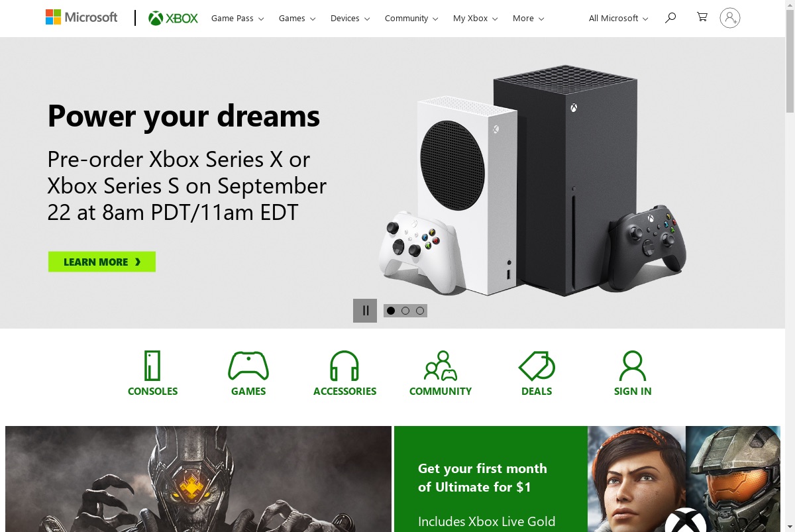Open the Deals tag icon

click(x=537, y=366)
